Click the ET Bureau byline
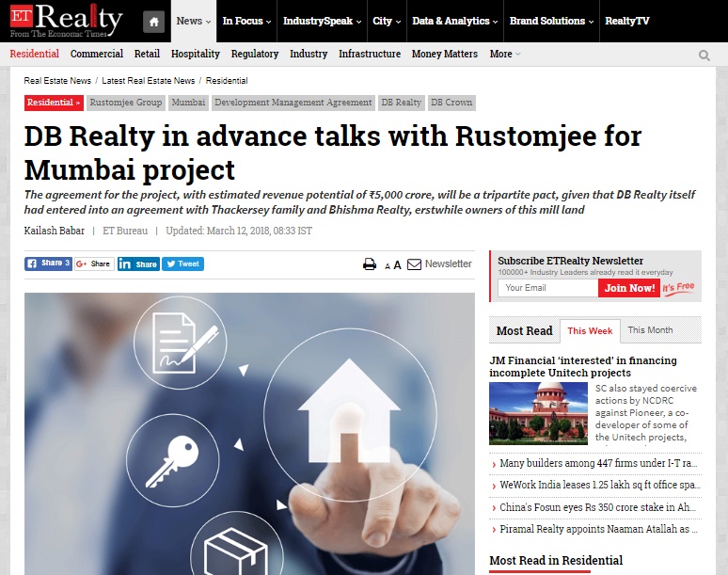 [125, 231]
